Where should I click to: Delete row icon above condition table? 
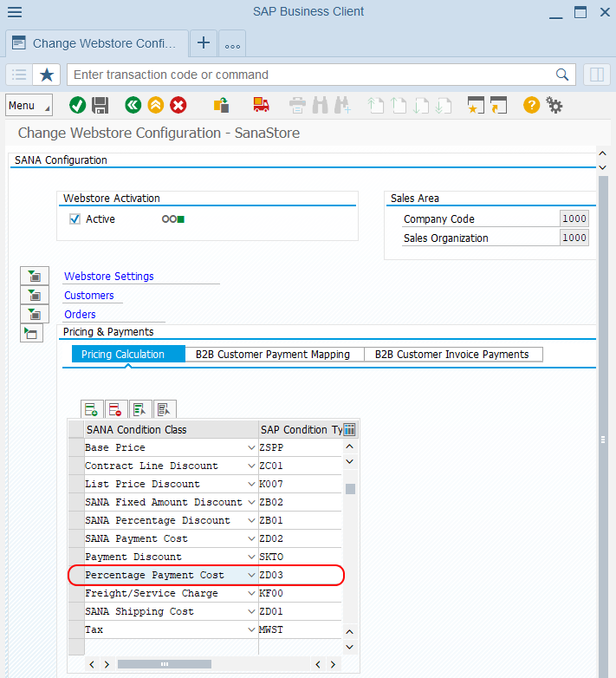point(116,409)
